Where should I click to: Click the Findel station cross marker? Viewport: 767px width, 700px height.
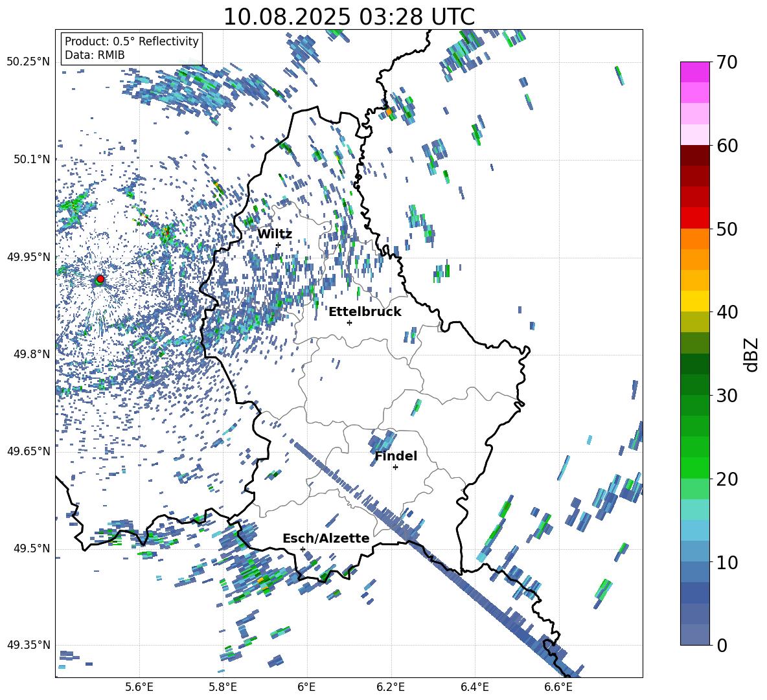click(x=395, y=468)
